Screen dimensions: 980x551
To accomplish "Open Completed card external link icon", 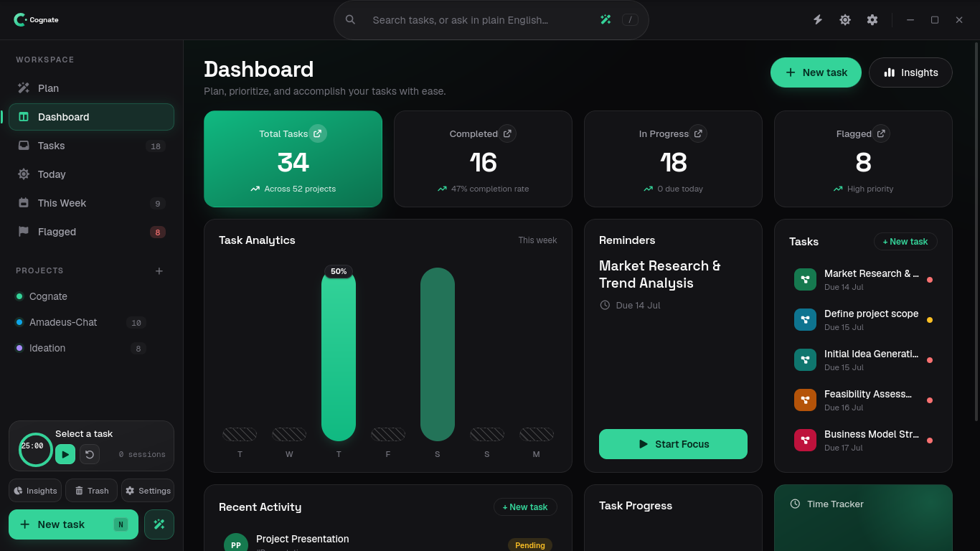I will pos(507,133).
